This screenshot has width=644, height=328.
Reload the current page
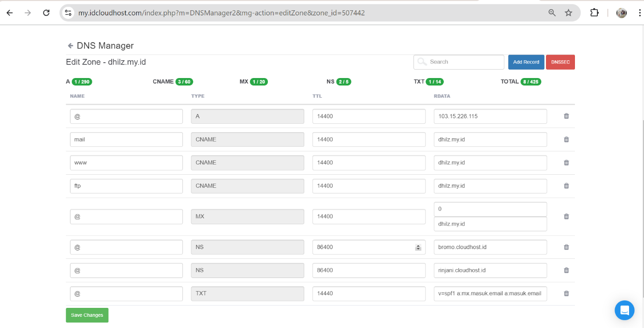pos(46,13)
